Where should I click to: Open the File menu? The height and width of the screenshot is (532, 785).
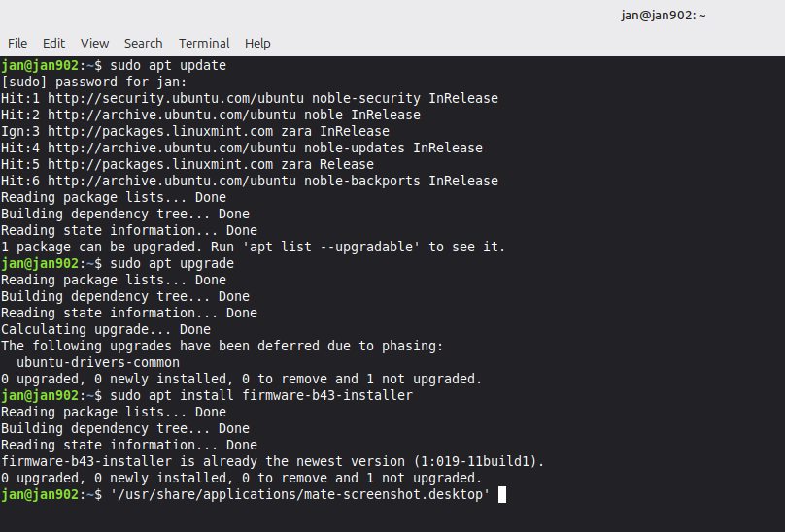click(17, 43)
